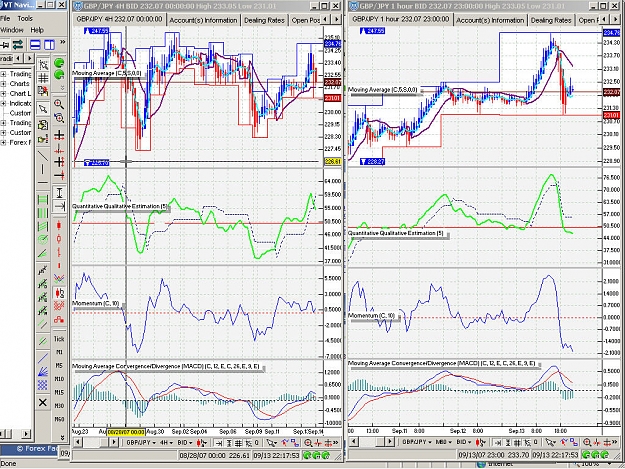Screen dimensions: 625x469
Task: Open GBP/JPY pair dropdown in left chart
Action: click(x=141, y=442)
